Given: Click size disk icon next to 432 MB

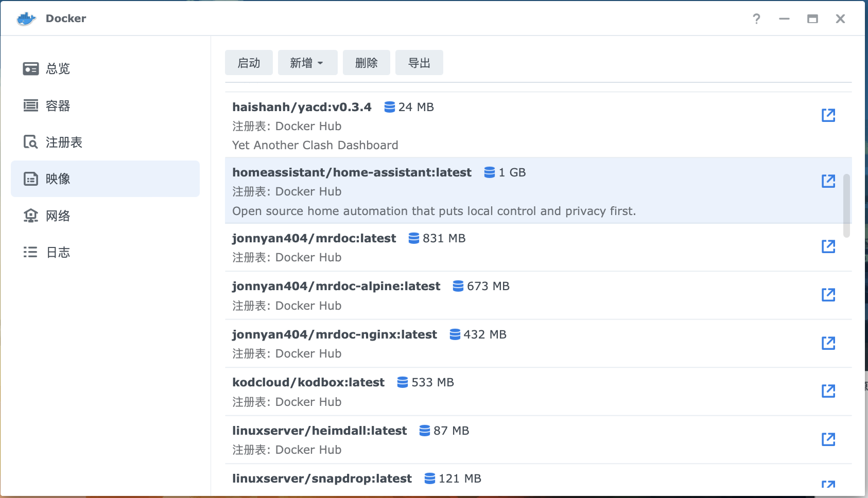Looking at the screenshot, I should coord(455,334).
